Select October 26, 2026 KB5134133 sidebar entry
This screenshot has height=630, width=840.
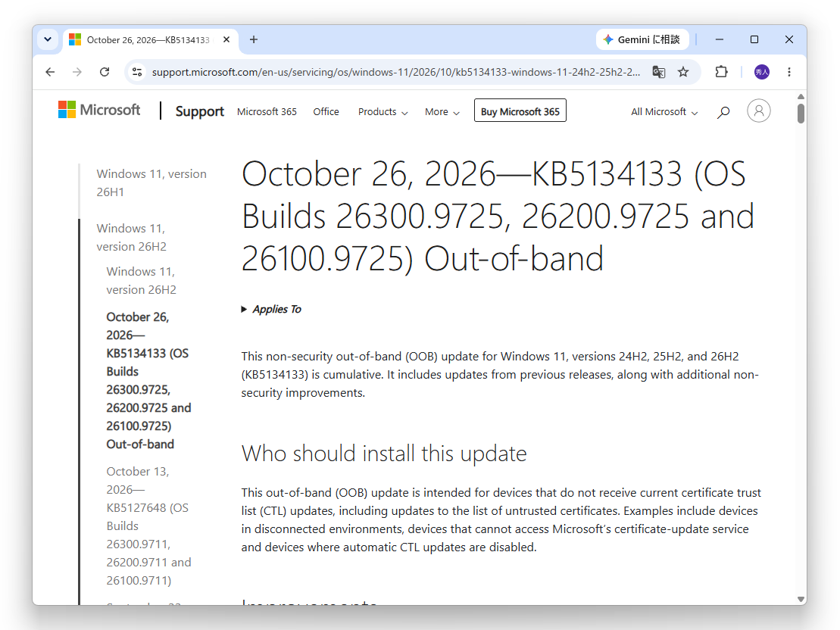click(148, 380)
